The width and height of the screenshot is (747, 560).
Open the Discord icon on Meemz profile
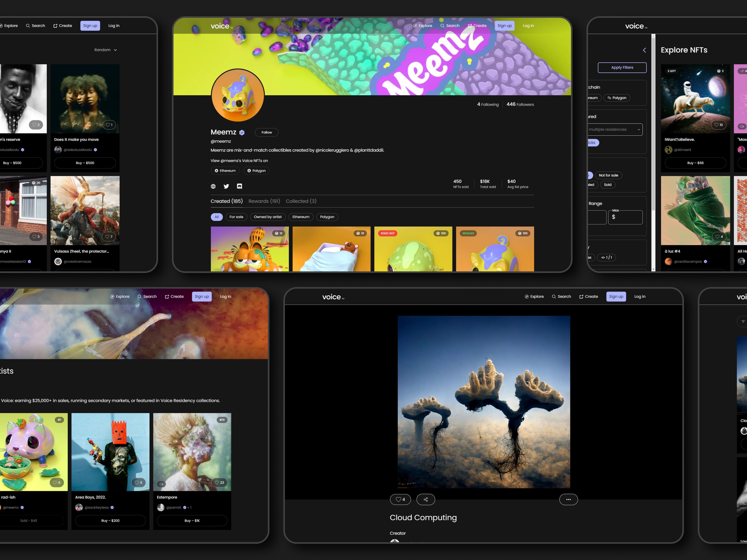(x=239, y=186)
